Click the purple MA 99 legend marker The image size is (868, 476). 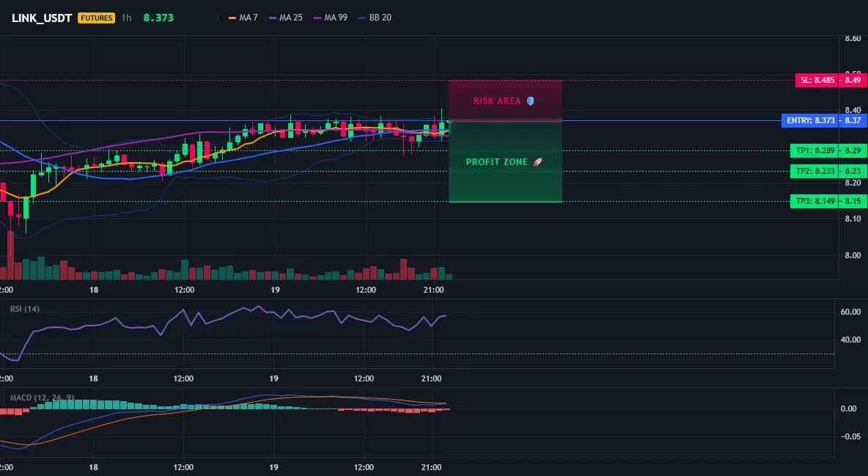[x=317, y=18]
